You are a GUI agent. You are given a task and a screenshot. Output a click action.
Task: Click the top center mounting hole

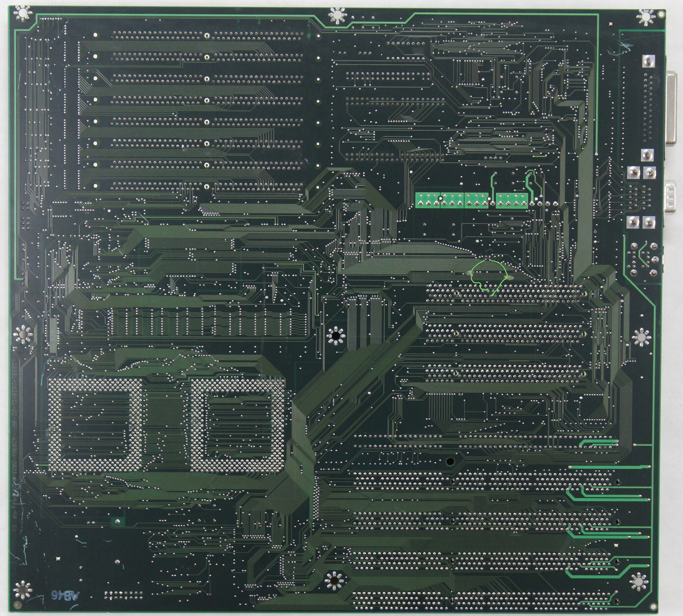tap(338, 15)
